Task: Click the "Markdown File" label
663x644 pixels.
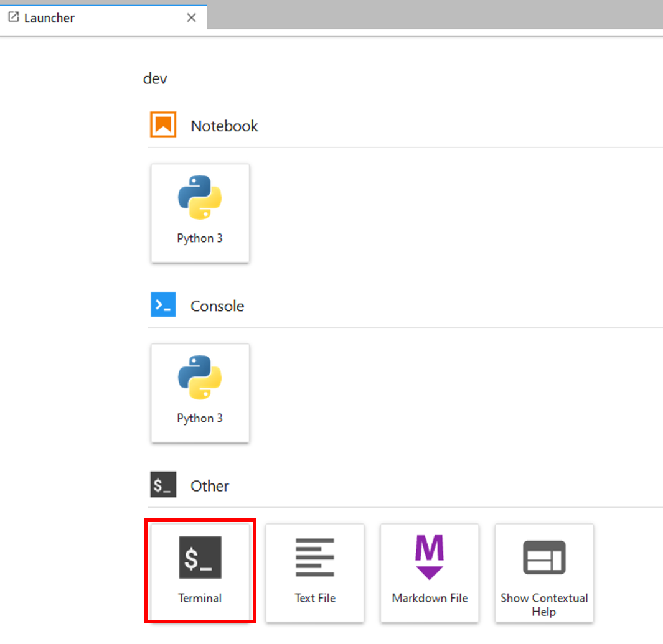Action: point(430,598)
